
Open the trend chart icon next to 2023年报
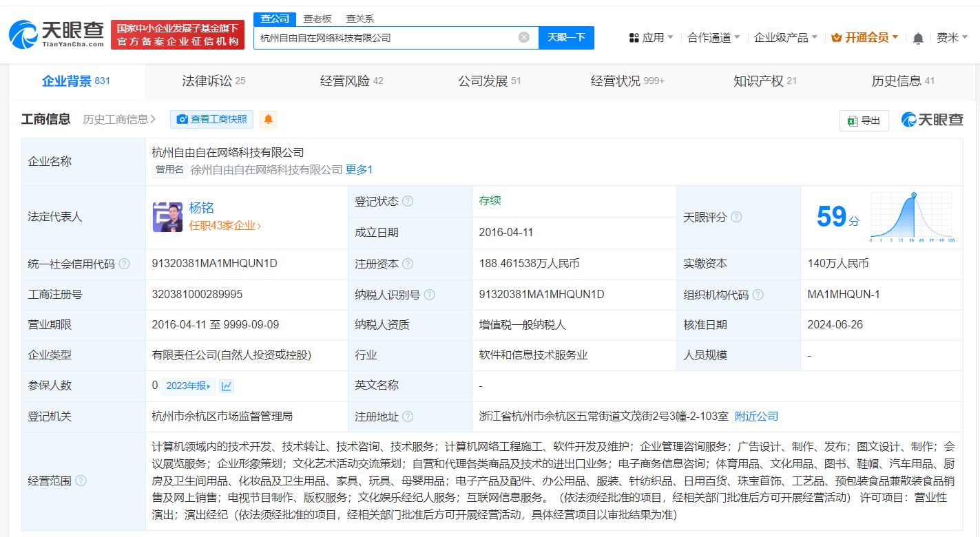pyautogui.click(x=226, y=386)
